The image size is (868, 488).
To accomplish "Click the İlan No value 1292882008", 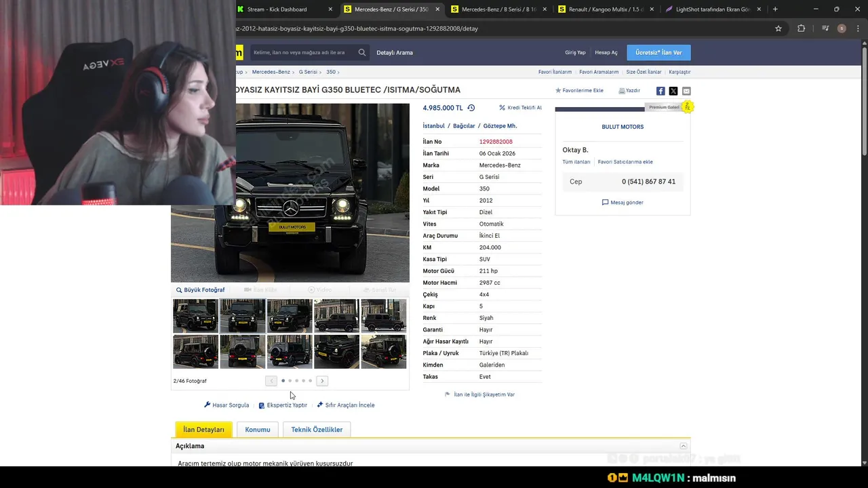I will point(496,142).
